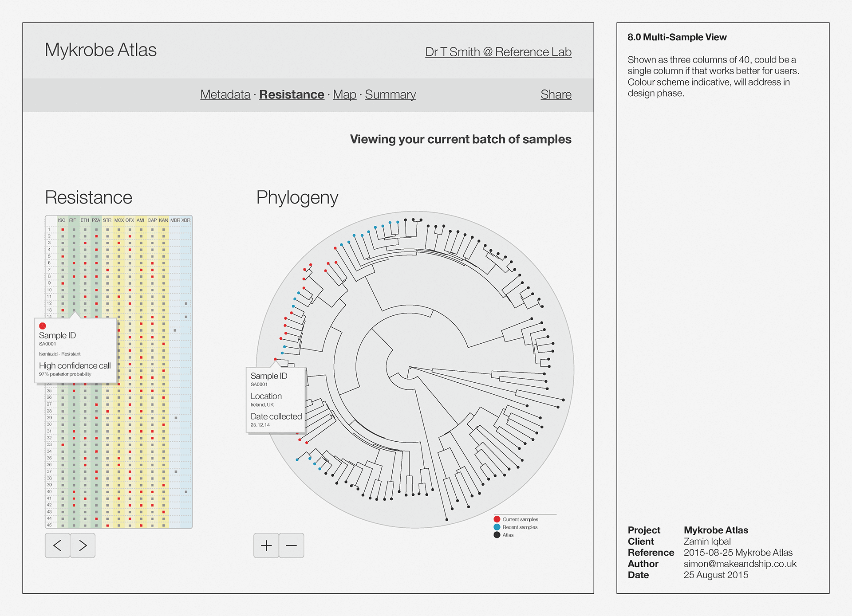852x616 pixels.
Task: Select red PZA marker in row 2
Action: tap(96, 236)
